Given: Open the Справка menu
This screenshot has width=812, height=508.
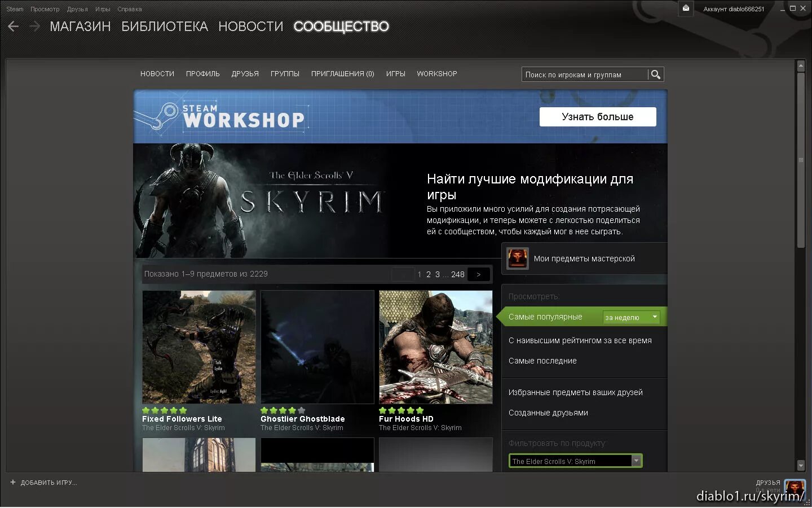Looking at the screenshot, I should [130, 9].
